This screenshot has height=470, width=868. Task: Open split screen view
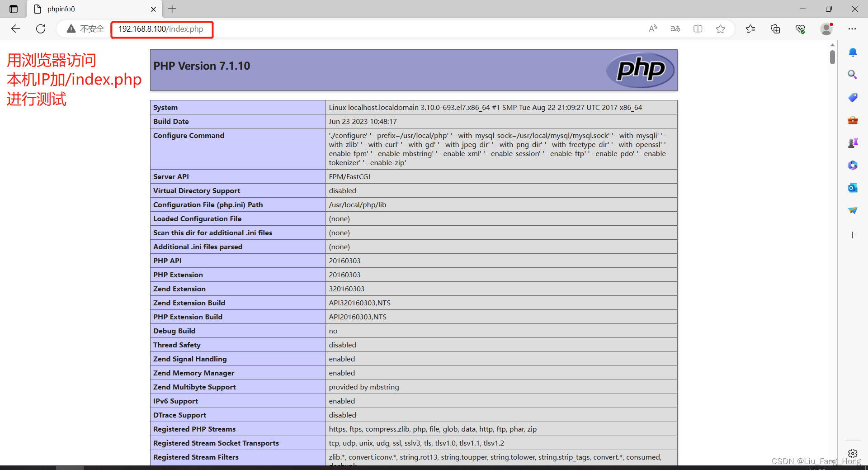(698, 29)
